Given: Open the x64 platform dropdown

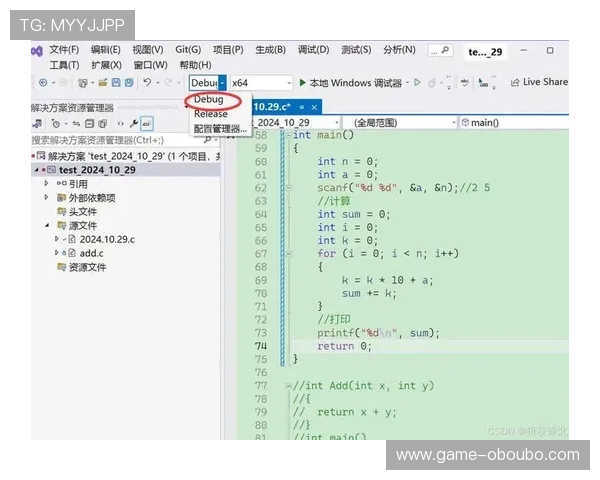Looking at the screenshot, I should [258, 83].
